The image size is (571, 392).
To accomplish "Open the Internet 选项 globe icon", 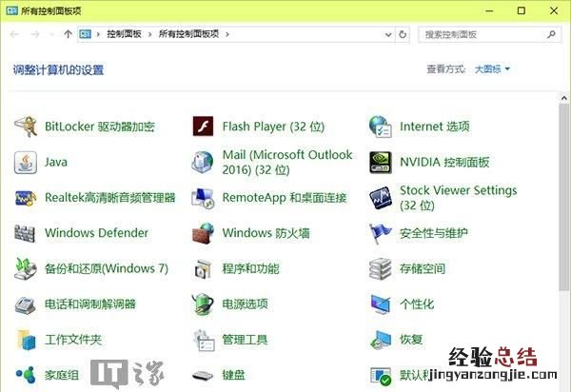I will 380,127.
